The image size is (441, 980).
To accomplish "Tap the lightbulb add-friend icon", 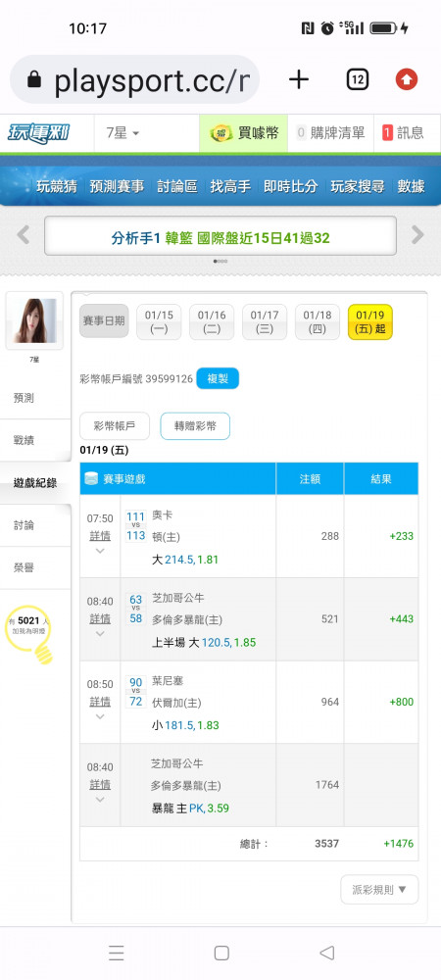I will click(30, 634).
